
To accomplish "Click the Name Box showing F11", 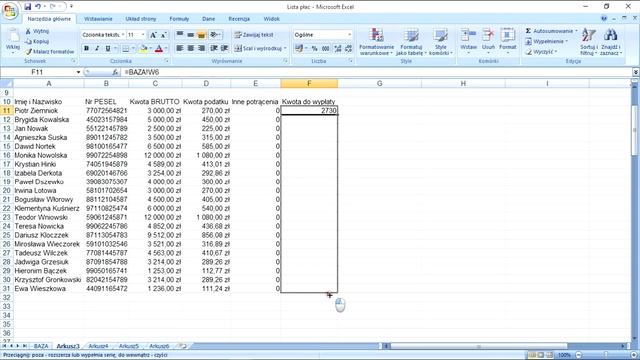I will click(38, 72).
